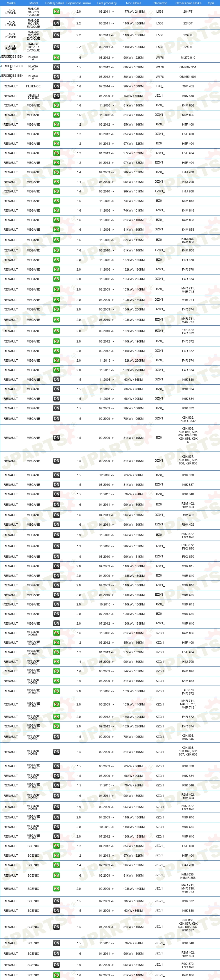Click the Oznaczenie silnika column header
Viewport: 220px width, 980px height.
tap(188, 3)
